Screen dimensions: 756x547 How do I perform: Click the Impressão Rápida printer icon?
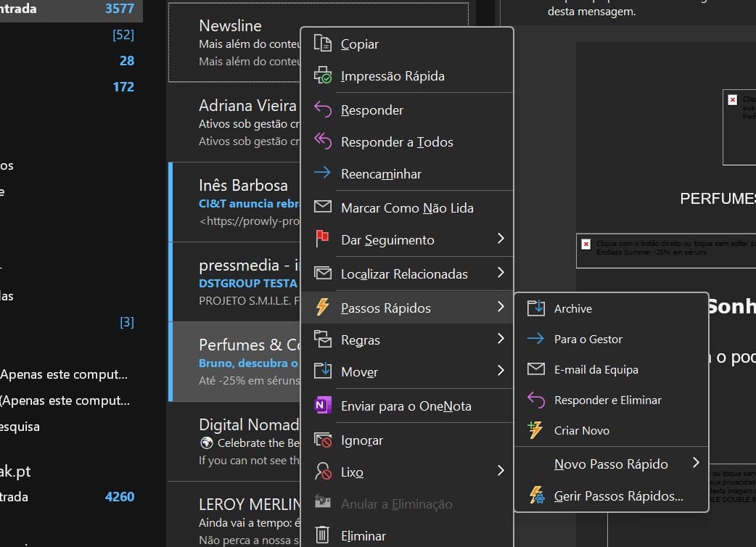click(322, 75)
